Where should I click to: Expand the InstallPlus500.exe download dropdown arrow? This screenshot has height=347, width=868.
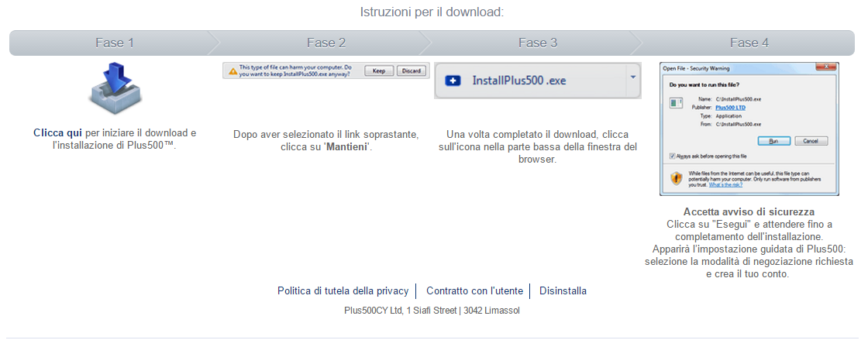(633, 78)
